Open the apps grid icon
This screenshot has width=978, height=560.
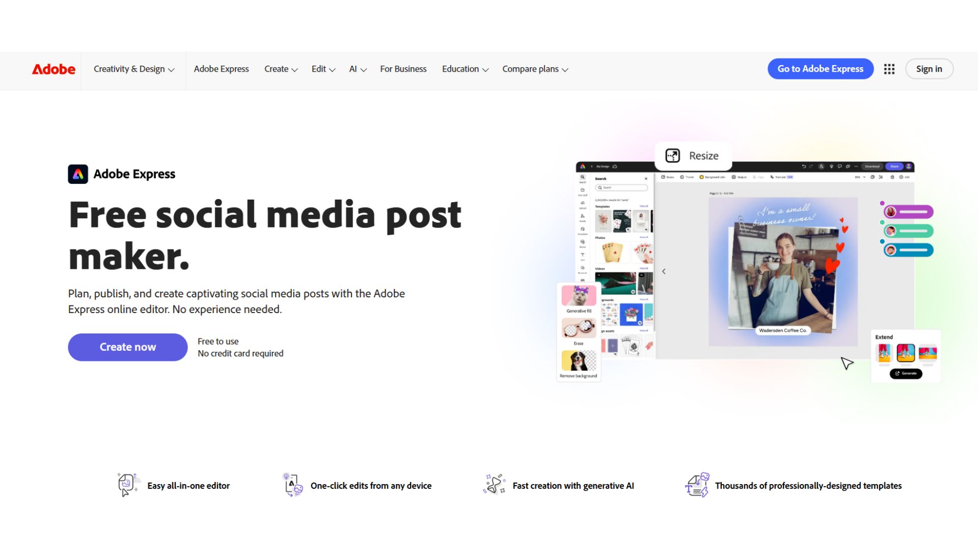point(889,69)
